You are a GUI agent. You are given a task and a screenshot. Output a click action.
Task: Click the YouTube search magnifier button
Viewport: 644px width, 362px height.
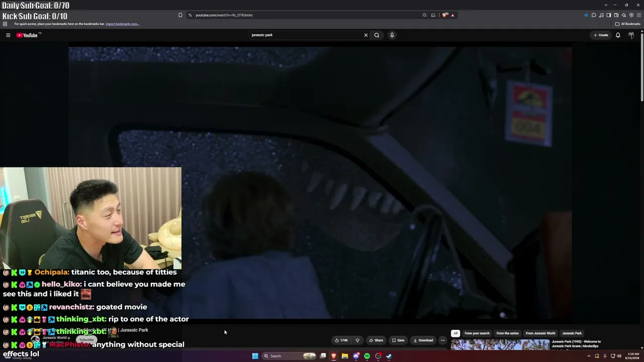pos(376,35)
